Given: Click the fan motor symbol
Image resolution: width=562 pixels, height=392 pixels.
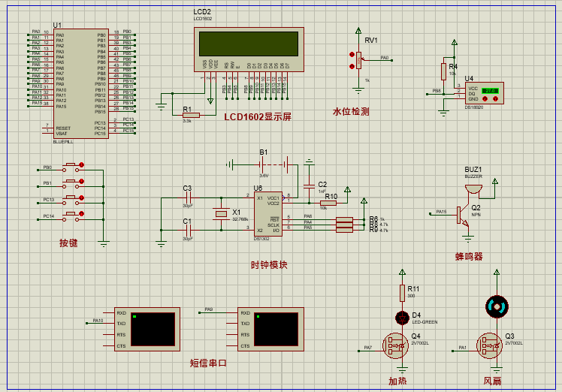Looking at the screenshot, I should [497, 306].
